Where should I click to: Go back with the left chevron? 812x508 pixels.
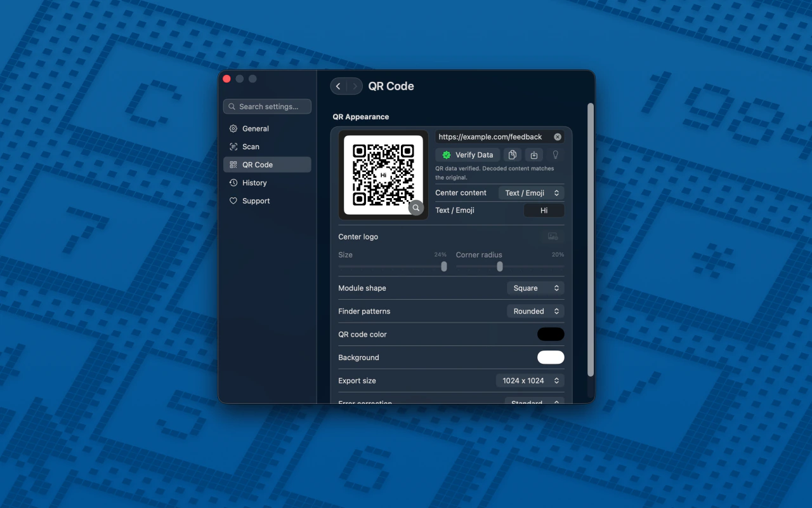[x=338, y=86]
